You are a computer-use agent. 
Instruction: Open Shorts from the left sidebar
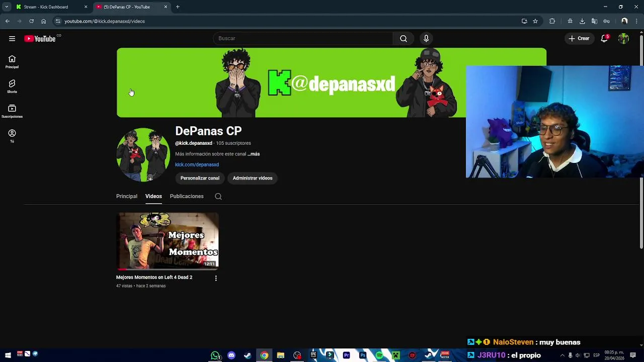click(12, 86)
